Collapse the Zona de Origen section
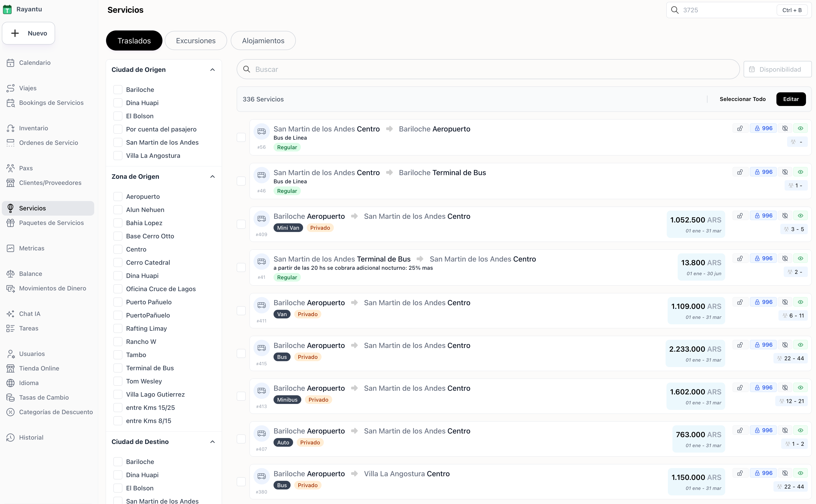 [213, 176]
